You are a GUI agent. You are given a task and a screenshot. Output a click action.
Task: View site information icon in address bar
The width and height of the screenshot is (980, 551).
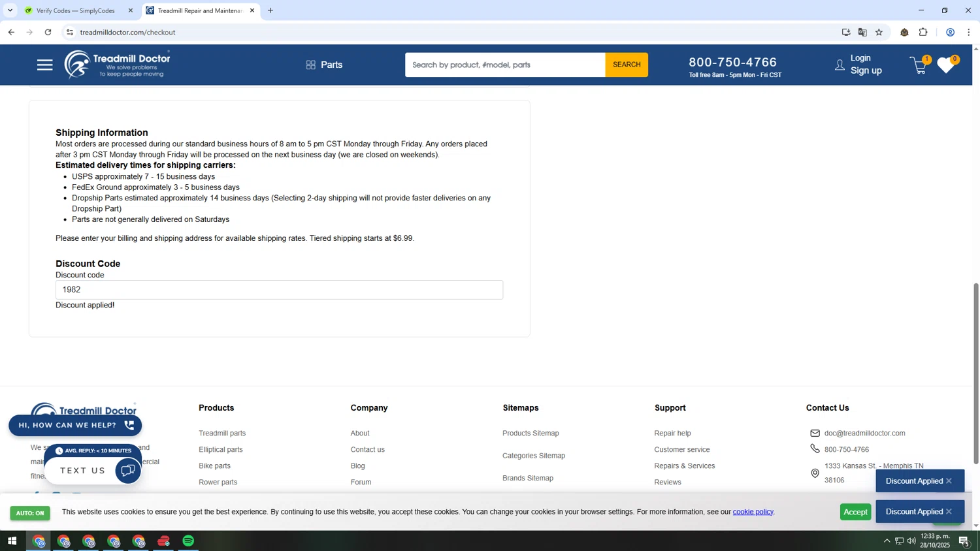click(70, 32)
